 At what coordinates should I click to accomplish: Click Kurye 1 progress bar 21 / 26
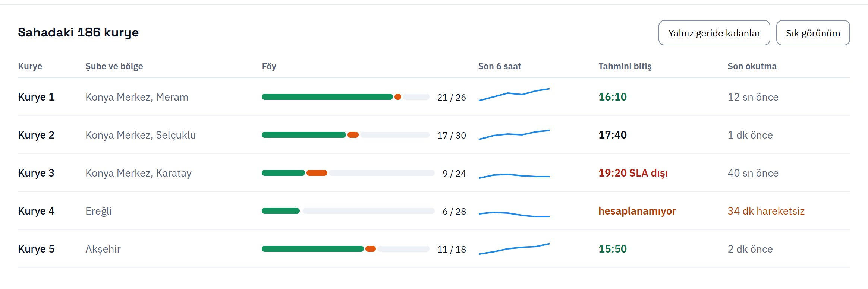[x=346, y=97]
